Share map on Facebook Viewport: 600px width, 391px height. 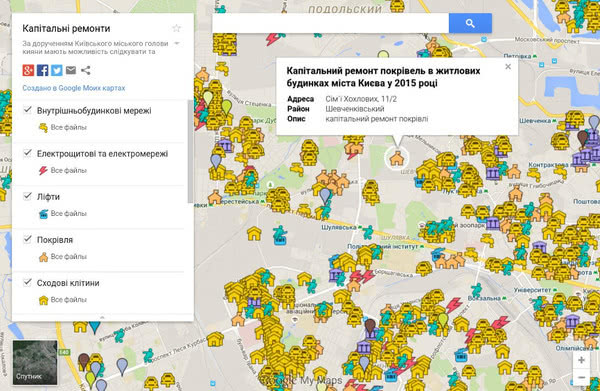[42, 70]
